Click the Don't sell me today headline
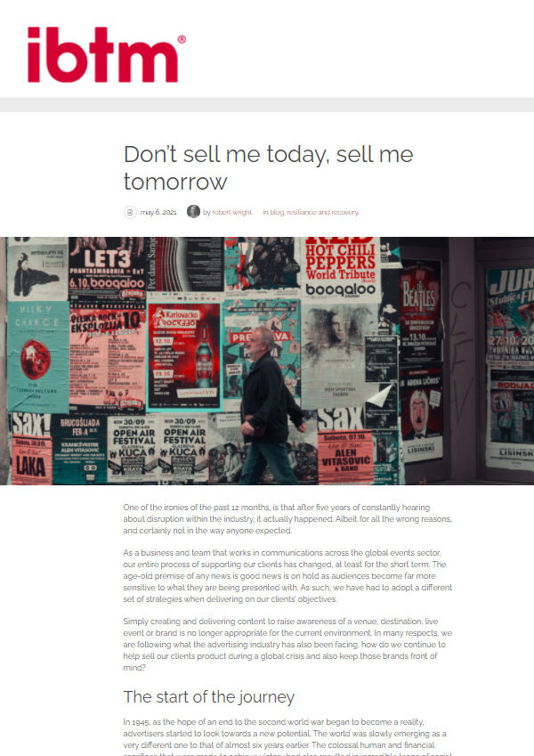 click(x=268, y=167)
